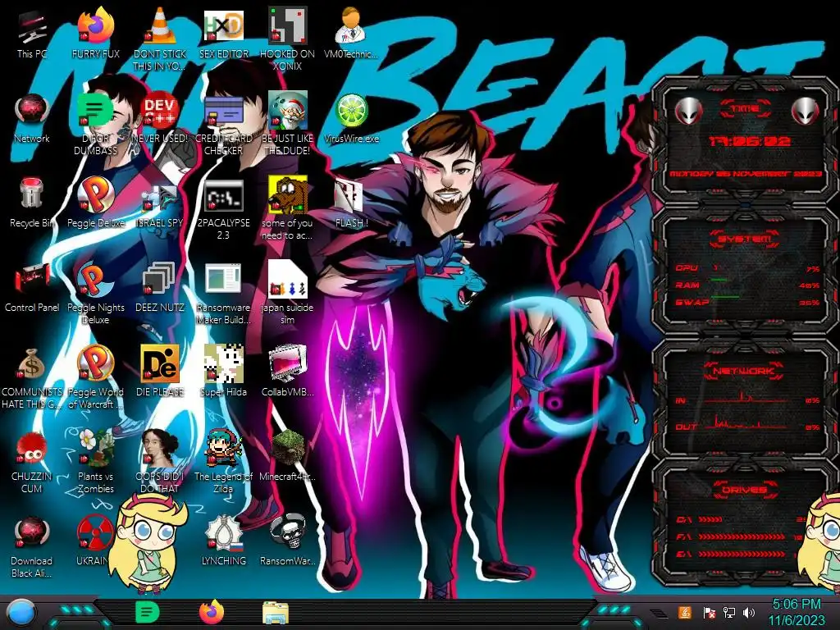Viewport: 840px width, 630px height.
Task: Open the Download Black Ali icon
Action: (32, 533)
